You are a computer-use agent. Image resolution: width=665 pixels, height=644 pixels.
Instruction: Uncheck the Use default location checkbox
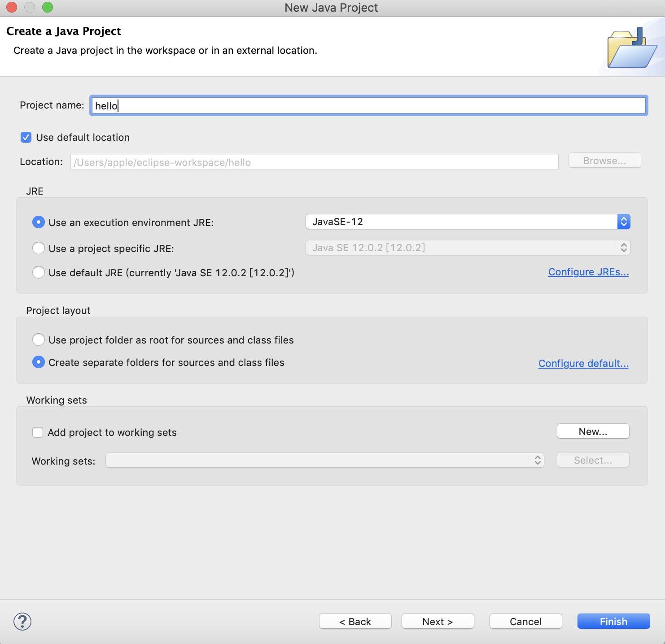(x=26, y=137)
